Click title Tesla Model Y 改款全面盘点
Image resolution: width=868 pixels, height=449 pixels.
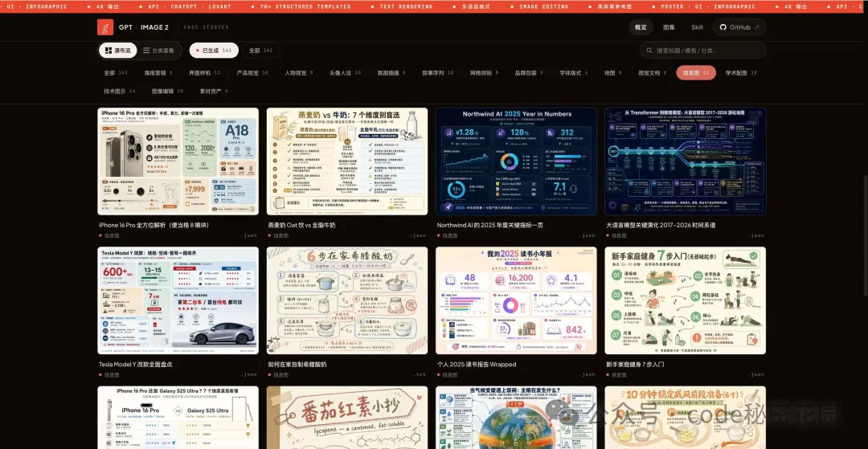click(136, 365)
